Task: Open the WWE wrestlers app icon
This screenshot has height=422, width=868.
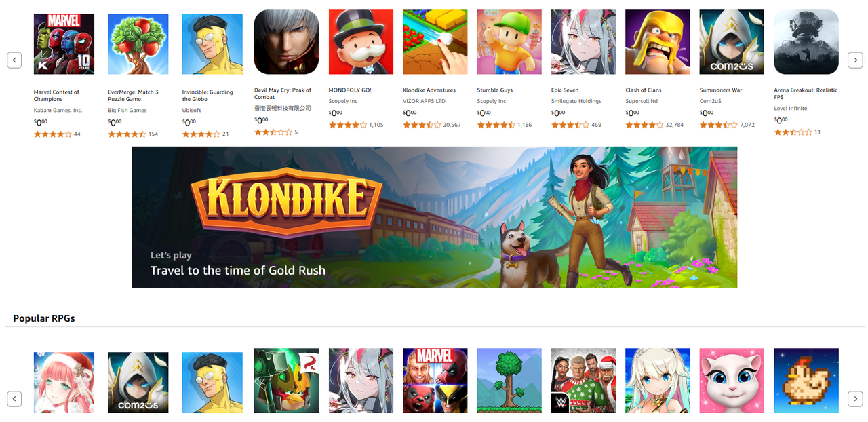Action: [583, 381]
